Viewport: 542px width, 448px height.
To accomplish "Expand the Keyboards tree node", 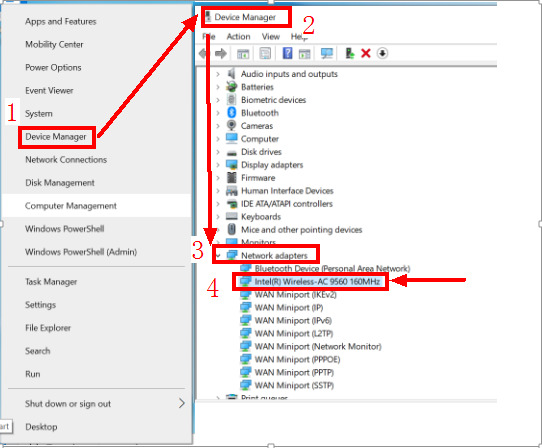I will pos(217,217).
